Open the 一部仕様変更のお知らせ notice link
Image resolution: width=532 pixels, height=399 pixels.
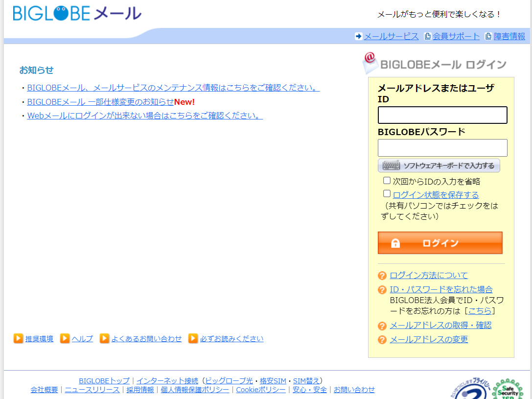(x=100, y=102)
